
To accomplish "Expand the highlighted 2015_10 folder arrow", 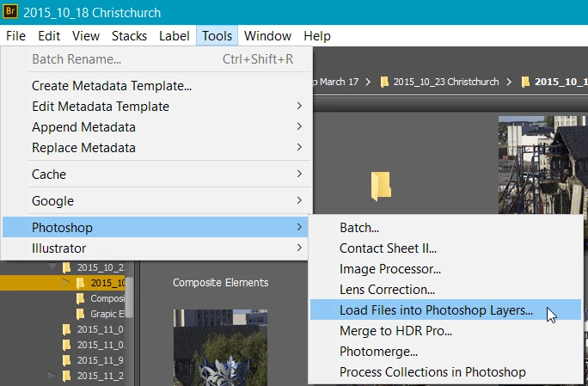I will (65, 283).
